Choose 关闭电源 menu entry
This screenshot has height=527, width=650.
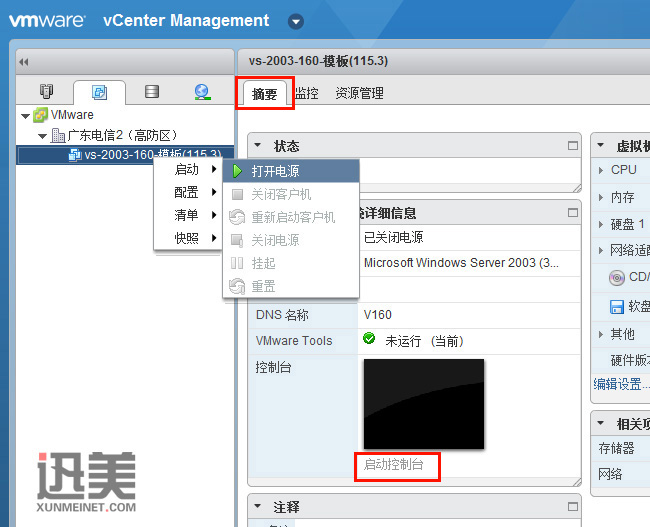[291, 240]
